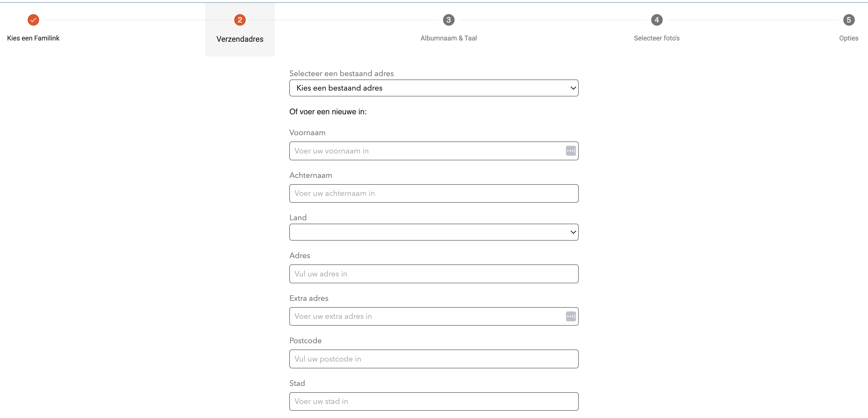Click the step 5 circle icon
The height and width of the screenshot is (418, 868).
point(848,20)
